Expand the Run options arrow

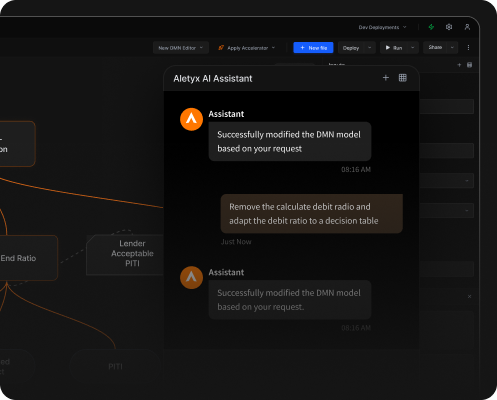413,48
